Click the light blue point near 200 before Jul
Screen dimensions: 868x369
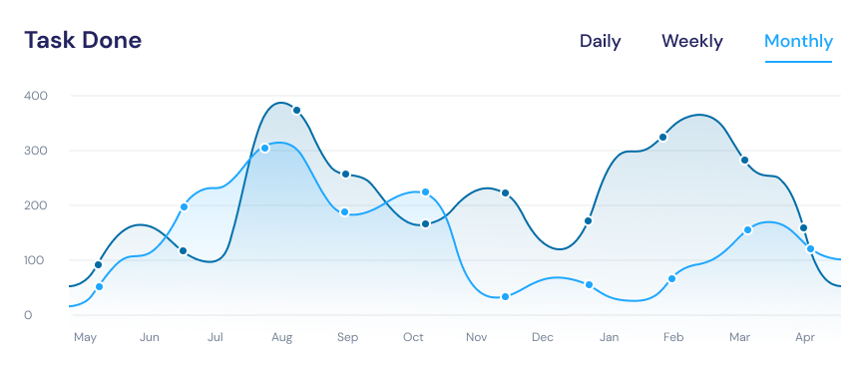click(185, 206)
